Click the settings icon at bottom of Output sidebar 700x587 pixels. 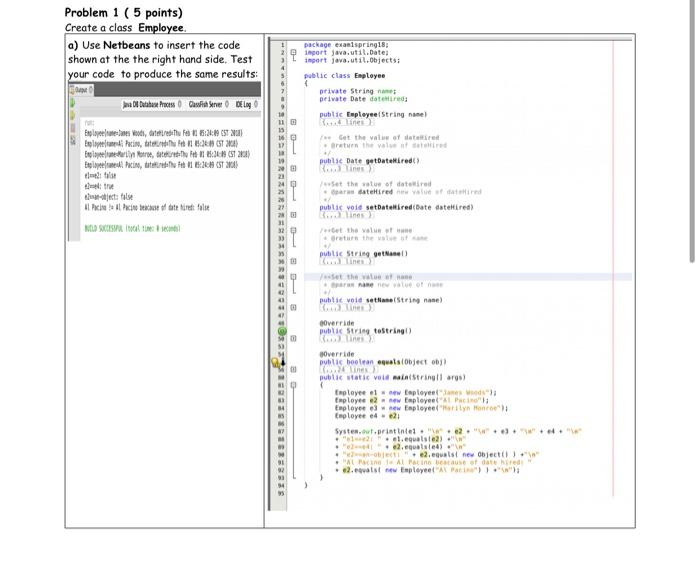tap(72, 140)
